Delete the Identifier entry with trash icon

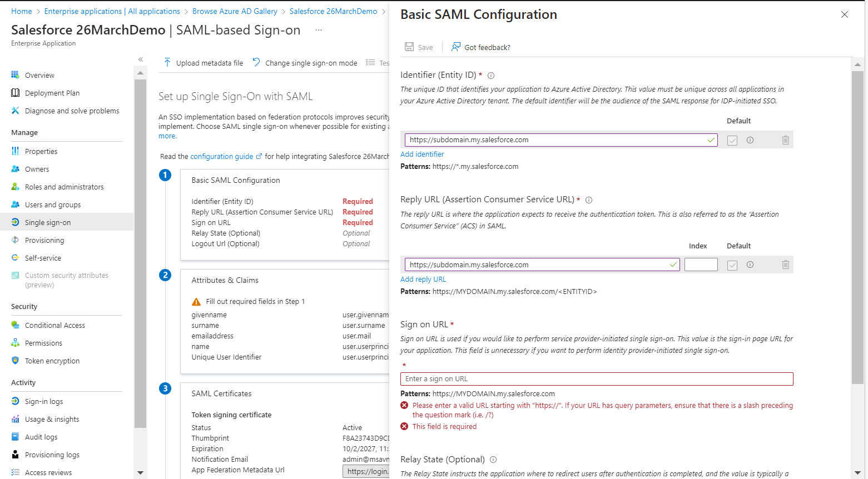[x=786, y=140]
